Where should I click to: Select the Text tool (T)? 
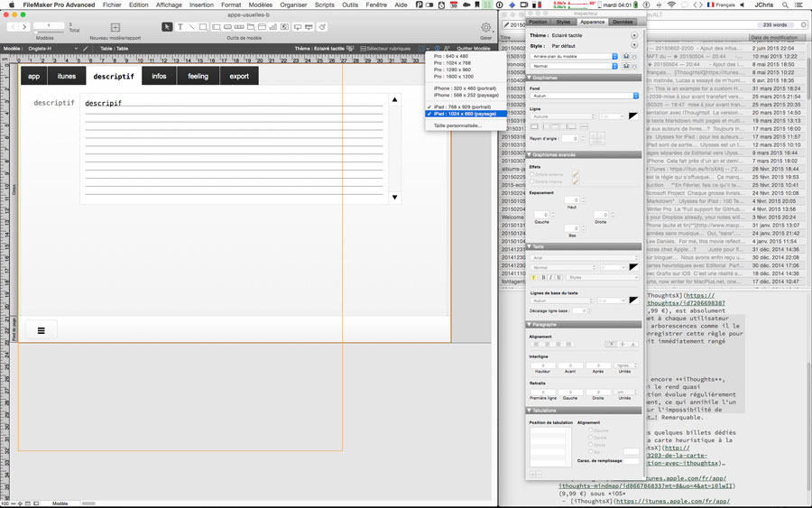pyautogui.click(x=180, y=27)
